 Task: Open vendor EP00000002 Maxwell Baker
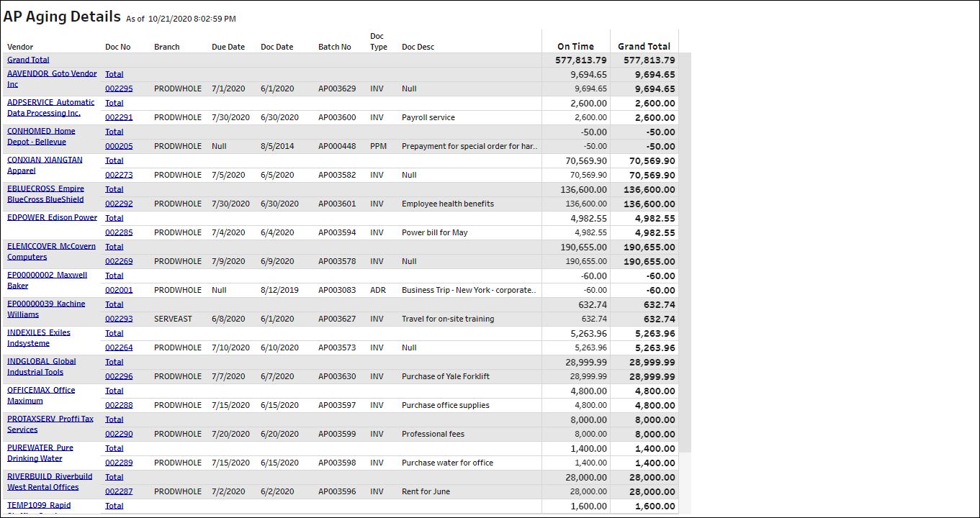47,280
